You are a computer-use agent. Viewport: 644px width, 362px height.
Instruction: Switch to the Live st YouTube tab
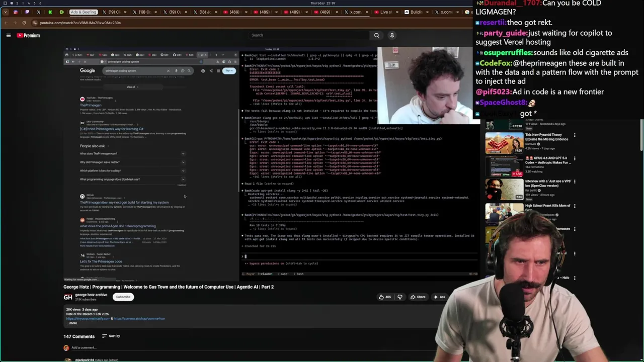[386, 12]
